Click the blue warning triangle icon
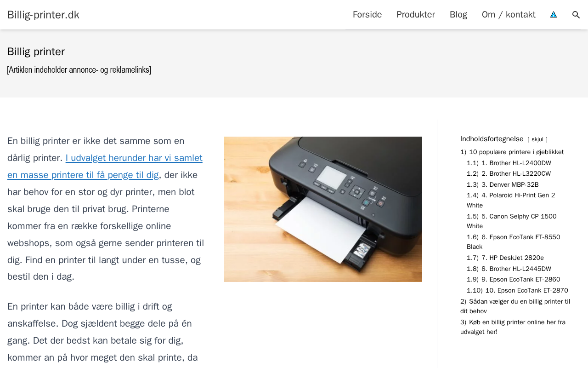Screen dimensions: 588x368 click(554, 15)
